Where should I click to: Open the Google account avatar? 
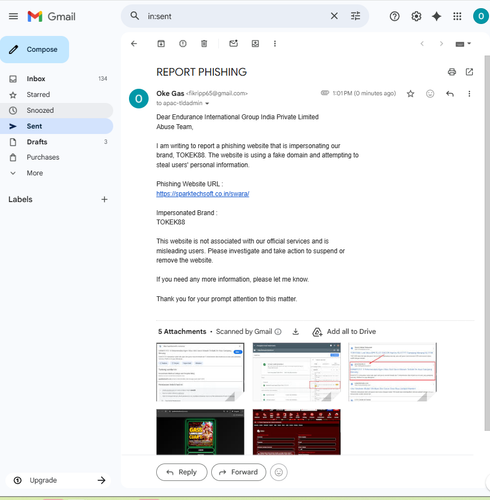click(x=481, y=16)
